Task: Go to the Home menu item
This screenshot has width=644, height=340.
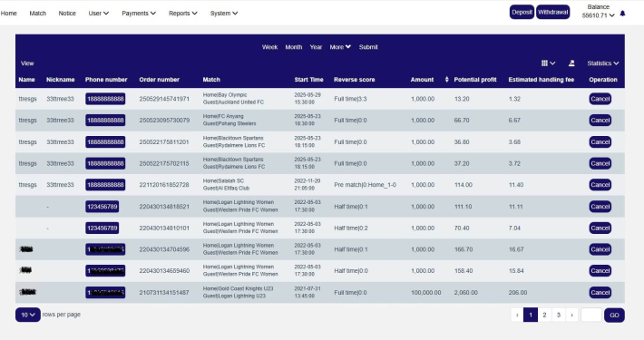Action: [9, 13]
